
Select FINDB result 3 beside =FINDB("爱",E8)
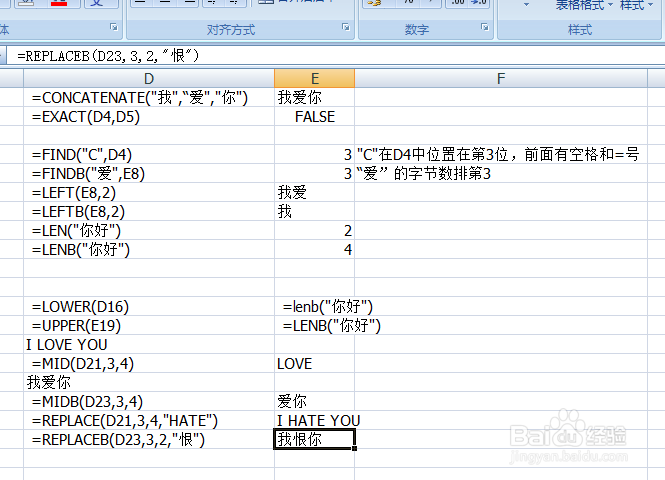point(314,174)
